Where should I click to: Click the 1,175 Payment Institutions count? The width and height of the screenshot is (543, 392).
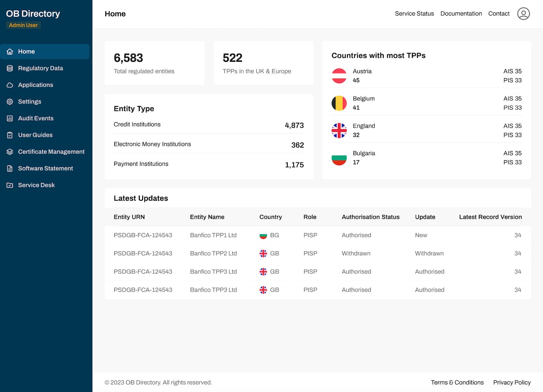click(294, 165)
